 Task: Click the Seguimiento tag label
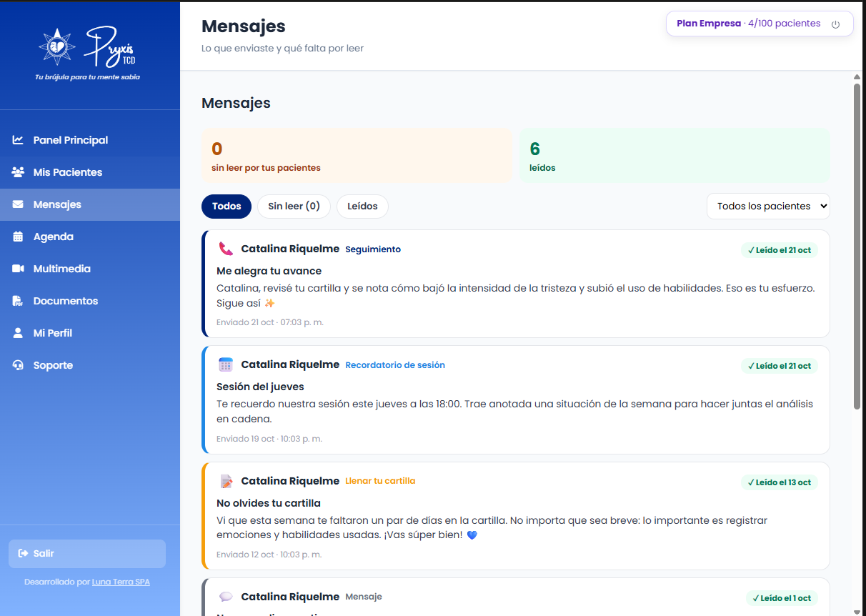pos(373,249)
